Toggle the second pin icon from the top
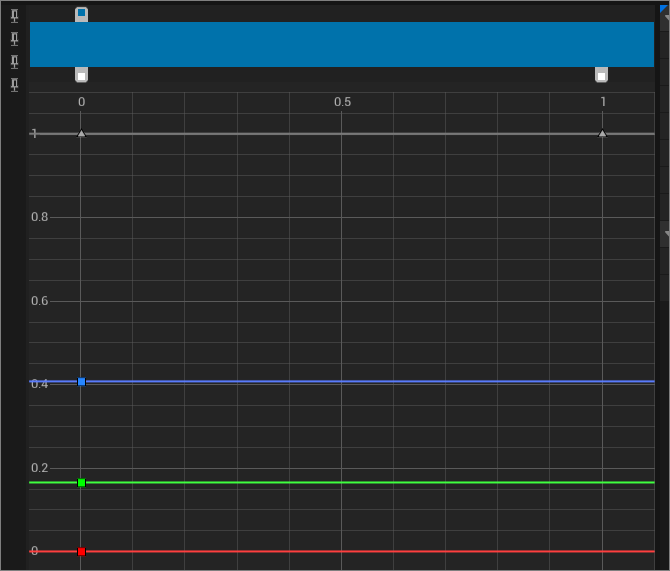The image size is (670, 571). [x=15, y=39]
